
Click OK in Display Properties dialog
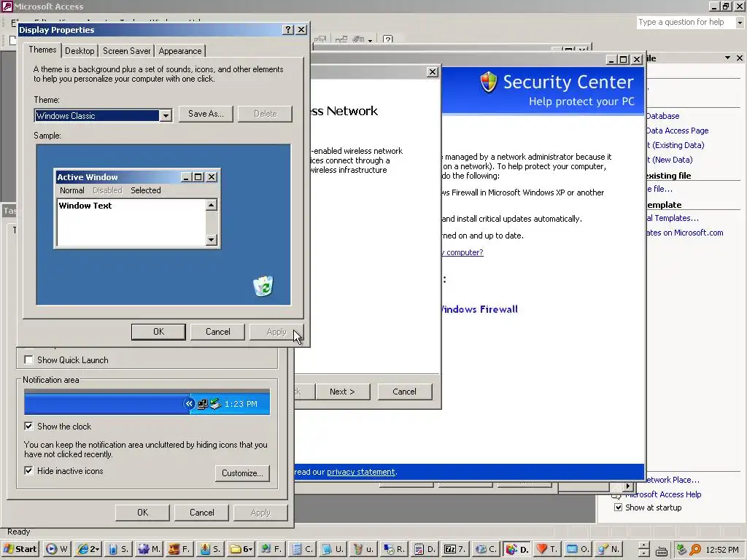click(158, 332)
